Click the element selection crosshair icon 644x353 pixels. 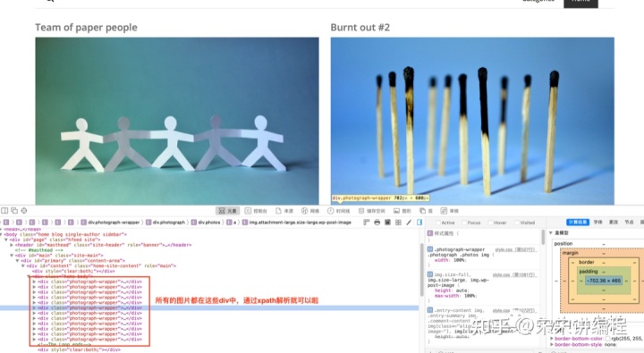point(24,211)
